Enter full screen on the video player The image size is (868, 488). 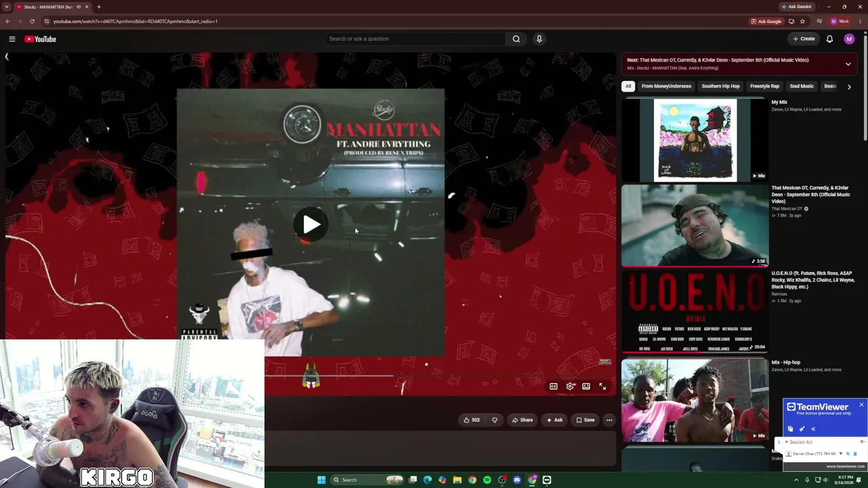(x=602, y=386)
